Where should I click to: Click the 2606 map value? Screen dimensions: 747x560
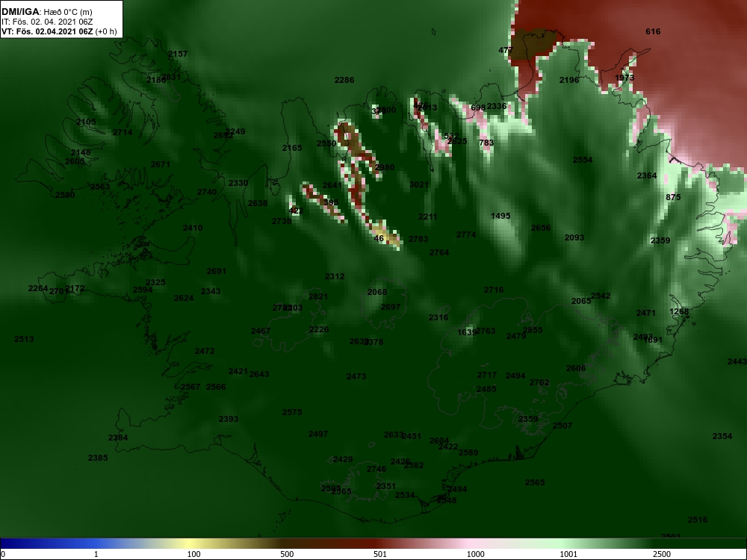[576, 368]
